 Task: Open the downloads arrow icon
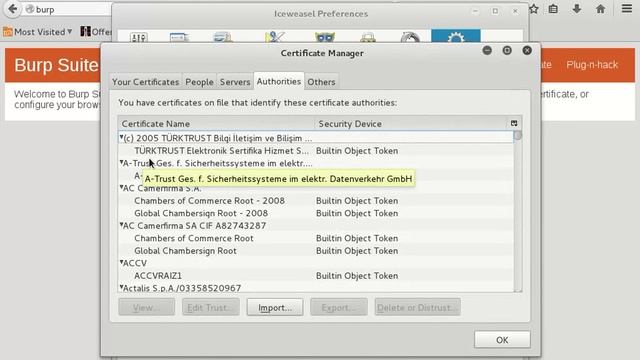pyautogui.click(x=577, y=9)
